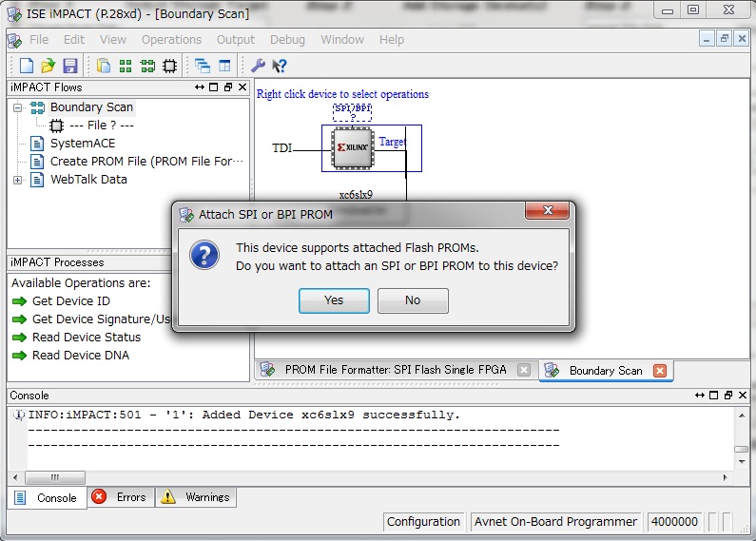Open the Output menu

tap(235, 40)
